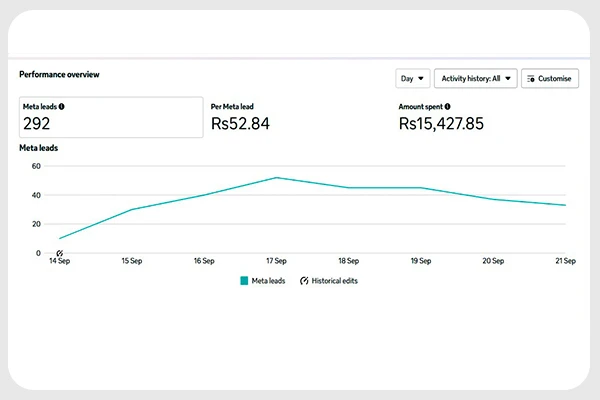Click the Historical edits legend icon
Image resolution: width=600 pixels, height=400 pixels.
pyautogui.click(x=303, y=281)
